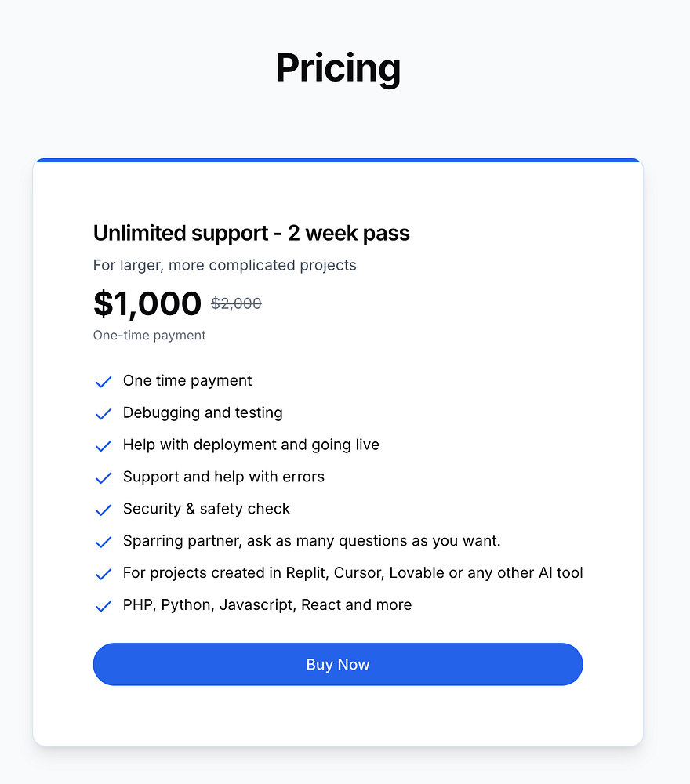This screenshot has height=784, width=690.
Task: Click checkmark next to PHP, Python, Javascript
Action: pos(103,607)
